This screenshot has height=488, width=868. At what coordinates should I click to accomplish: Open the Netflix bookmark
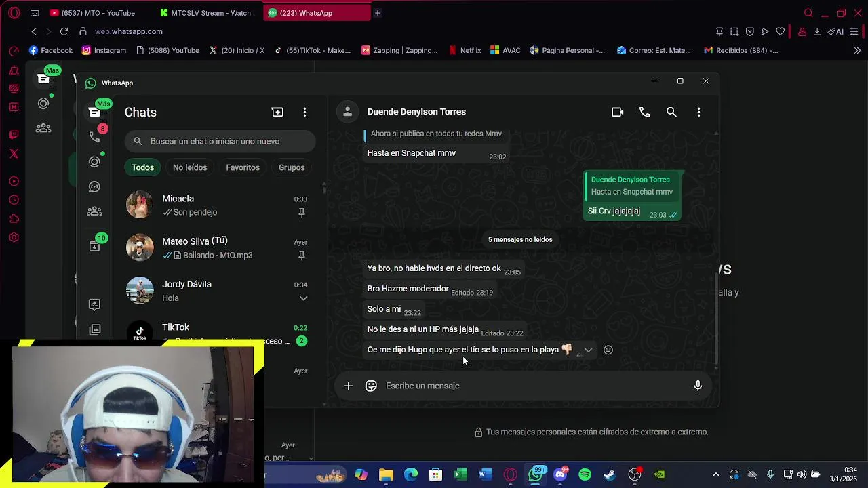[x=465, y=50]
